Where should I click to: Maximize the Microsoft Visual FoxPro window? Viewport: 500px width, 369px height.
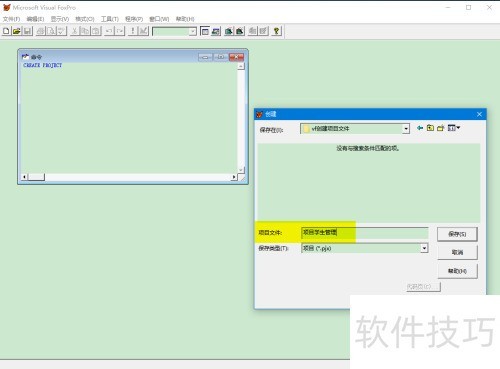click(469, 8)
